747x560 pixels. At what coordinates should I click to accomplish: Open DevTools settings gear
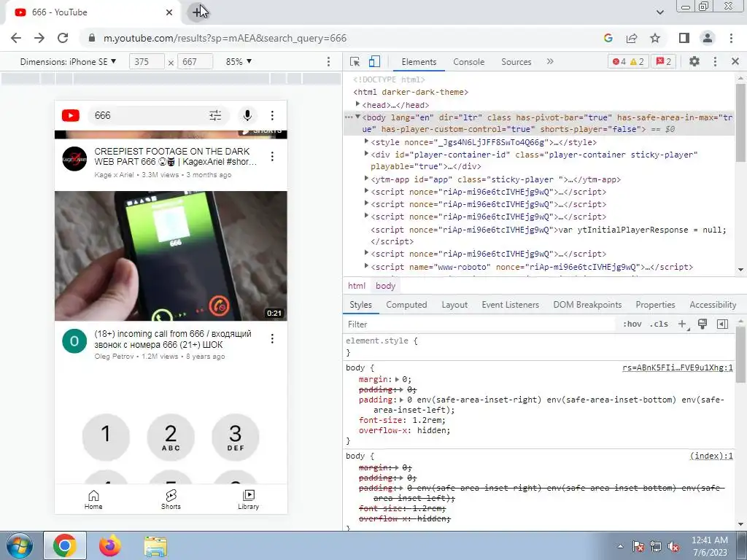[694, 61]
